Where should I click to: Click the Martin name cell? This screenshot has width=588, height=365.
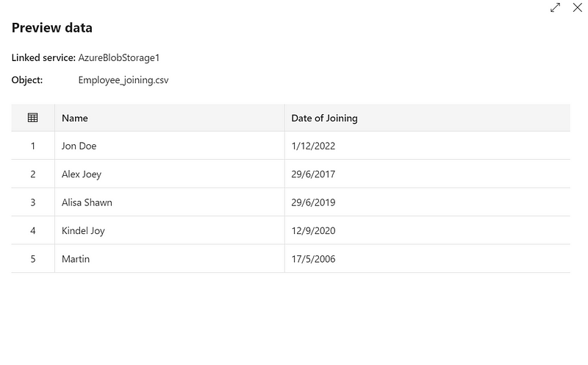tap(170, 259)
